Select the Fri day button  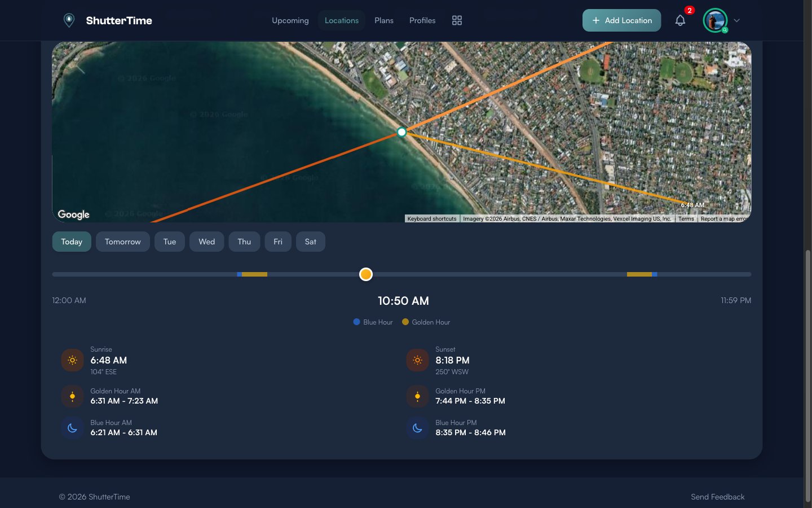tap(278, 242)
